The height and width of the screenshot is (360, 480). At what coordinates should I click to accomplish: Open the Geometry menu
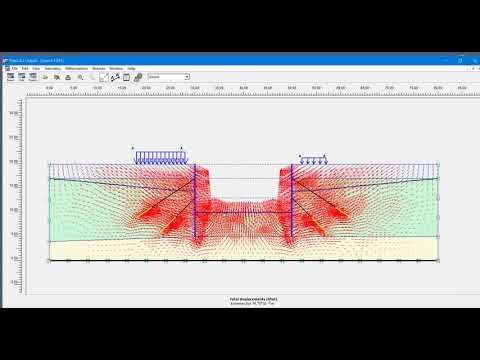(53, 68)
